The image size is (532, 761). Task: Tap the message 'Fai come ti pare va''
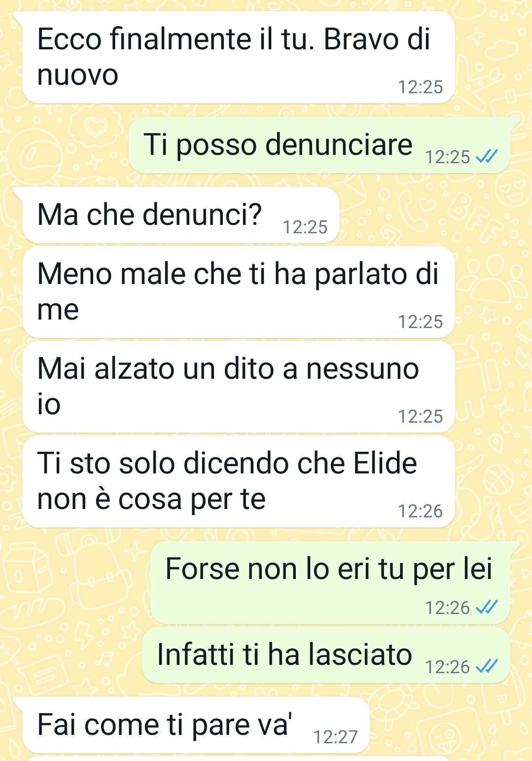click(196, 725)
